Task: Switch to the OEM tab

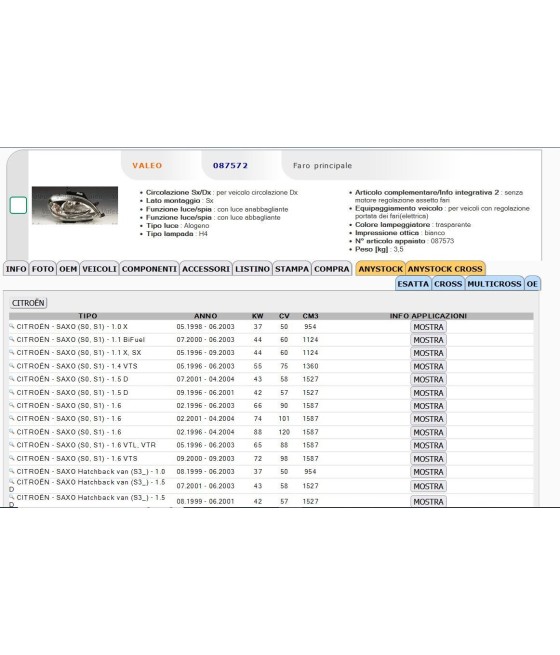Action: [68, 269]
